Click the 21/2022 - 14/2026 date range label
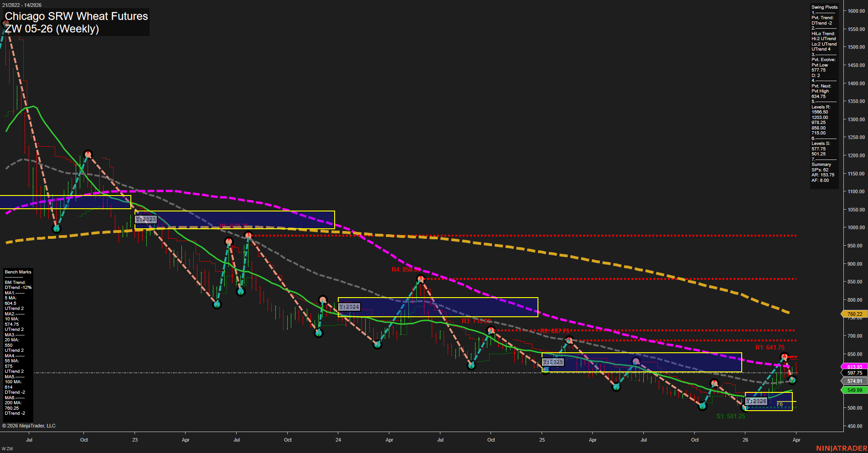Image resolution: width=868 pixels, height=453 pixels. click(x=21, y=5)
